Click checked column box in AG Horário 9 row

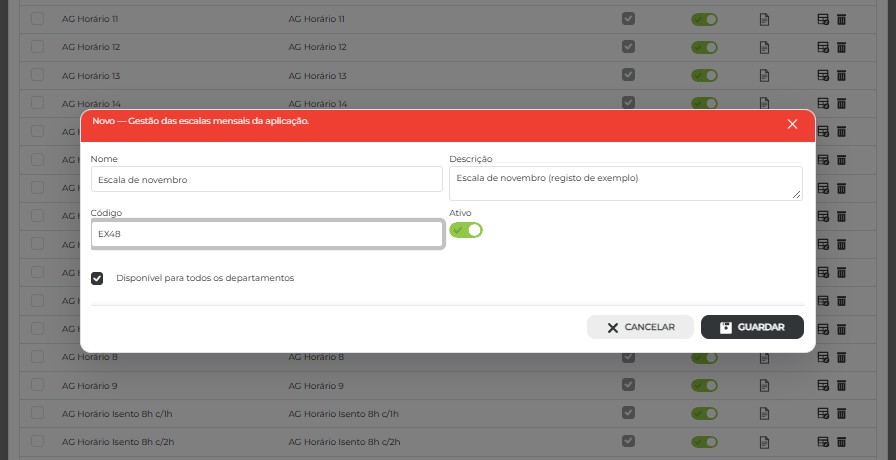tap(628, 385)
